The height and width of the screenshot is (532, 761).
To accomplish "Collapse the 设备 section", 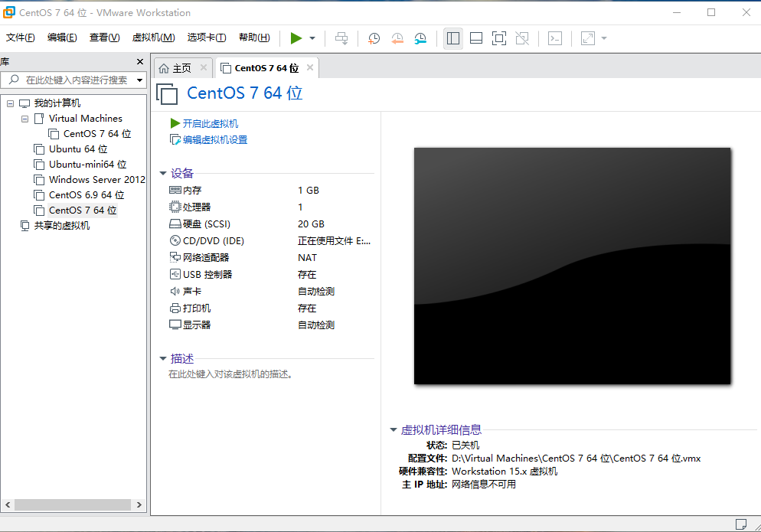I will [163, 173].
